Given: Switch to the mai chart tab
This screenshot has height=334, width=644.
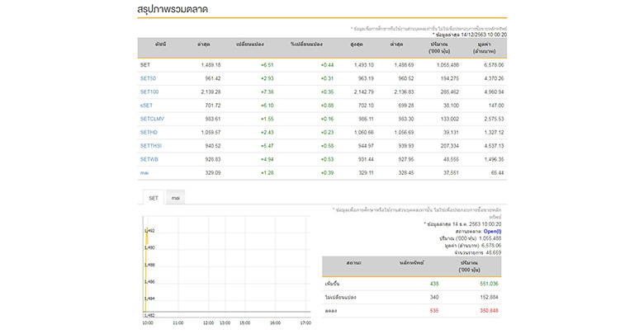Looking at the screenshot, I should pos(175,199).
